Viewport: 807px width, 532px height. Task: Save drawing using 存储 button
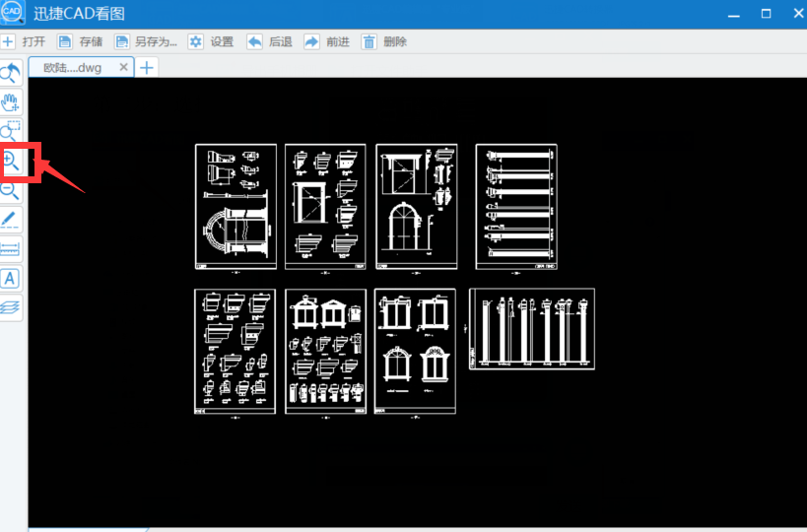pos(80,41)
